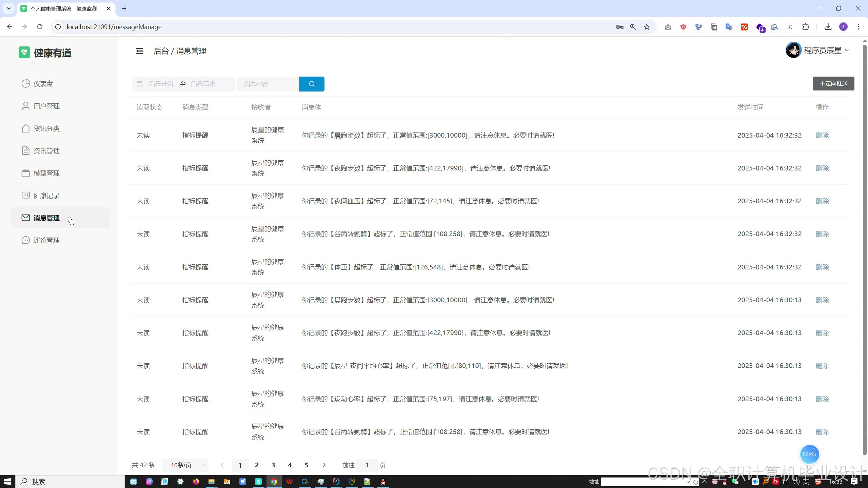The height and width of the screenshot is (488, 868).
Task: Open the 10条/页 page size dropdown
Action: 185,465
